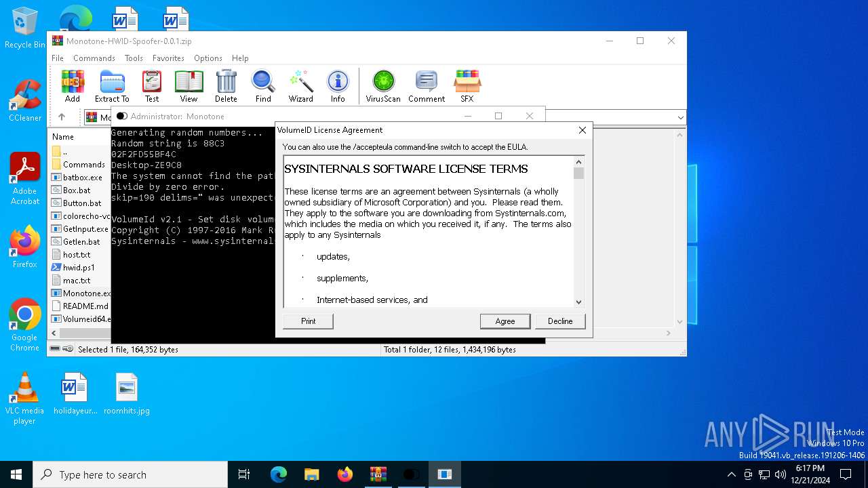This screenshot has height=488, width=868.
Task: Click Decline in the license dialog
Action: point(560,321)
